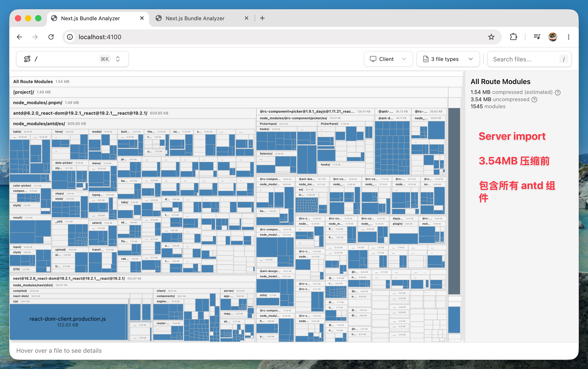Image resolution: width=588 pixels, height=369 pixels.
Task: Select the menu/ folder in antd
Action: click(x=103, y=163)
